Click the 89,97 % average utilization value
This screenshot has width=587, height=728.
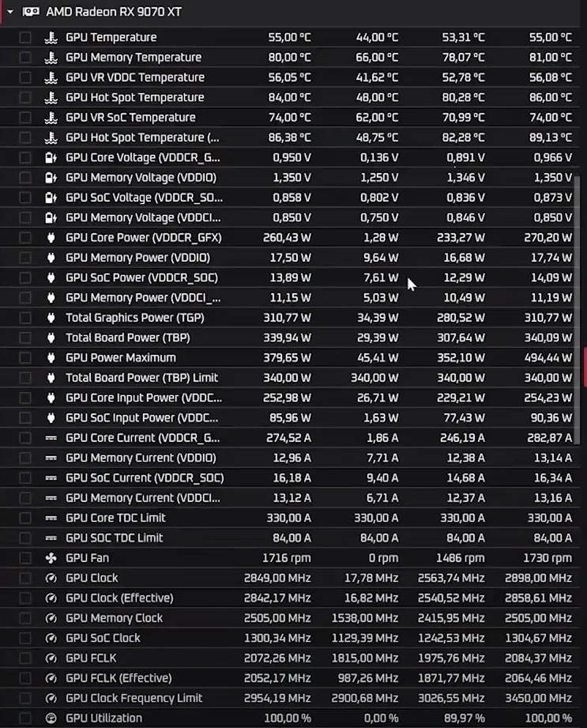464,719
